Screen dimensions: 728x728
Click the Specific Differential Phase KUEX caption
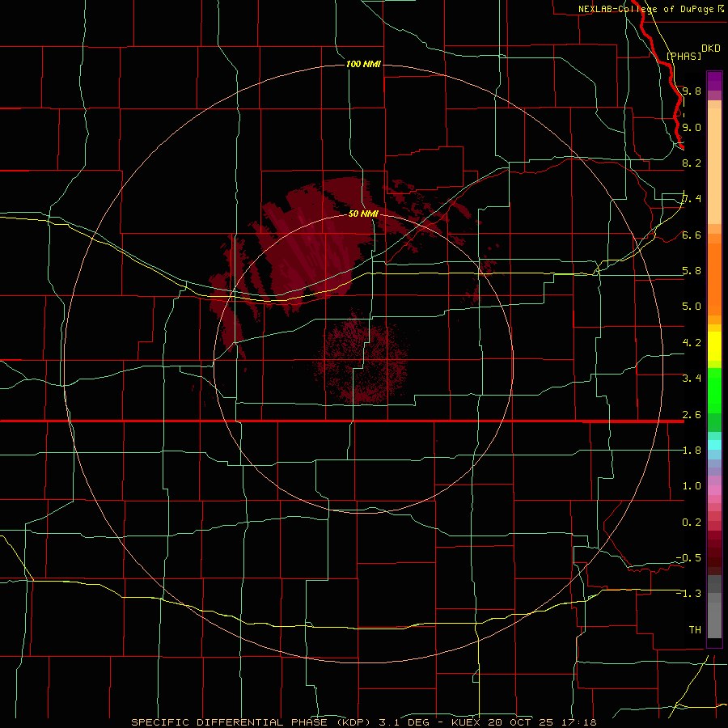point(363,722)
